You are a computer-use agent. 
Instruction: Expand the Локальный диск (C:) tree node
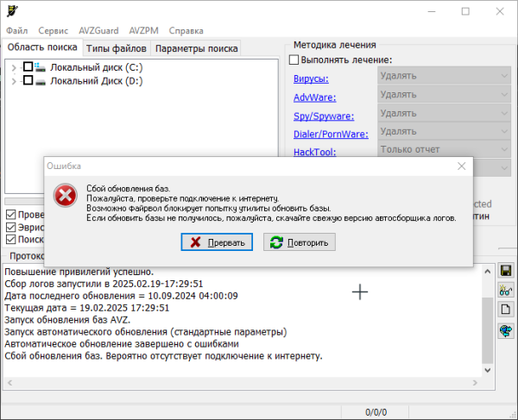point(14,67)
